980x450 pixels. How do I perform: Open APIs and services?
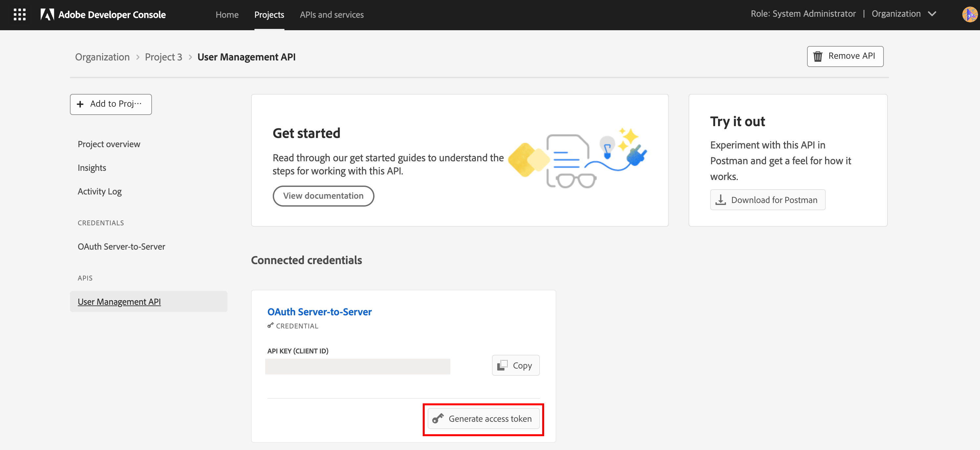[x=331, y=14]
